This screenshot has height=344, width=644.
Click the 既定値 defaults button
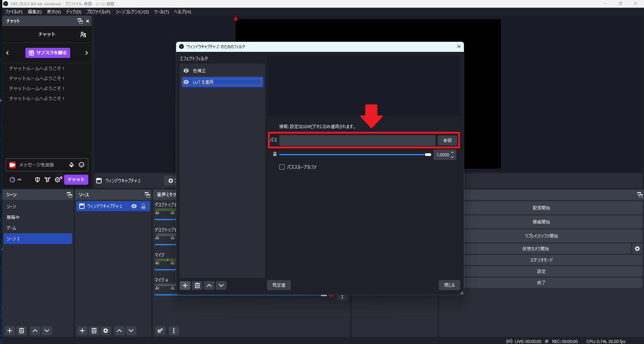[x=279, y=285]
